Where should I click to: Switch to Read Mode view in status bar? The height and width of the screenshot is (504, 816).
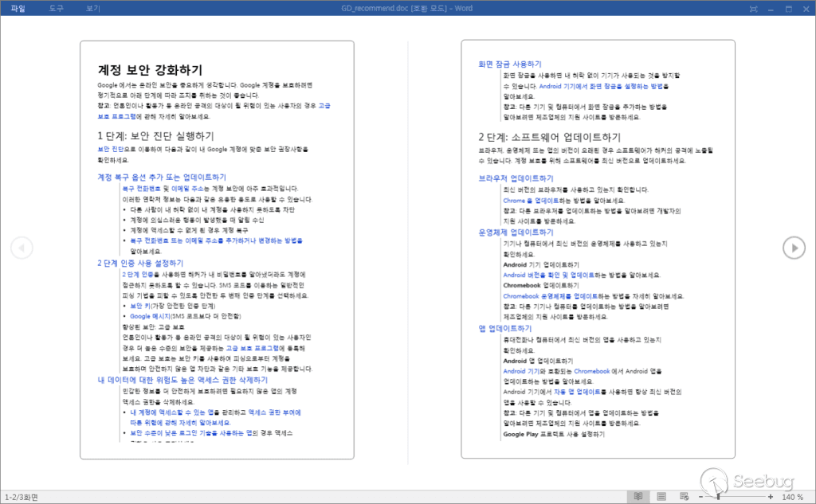pyautogui.click(x=637, y=497)
